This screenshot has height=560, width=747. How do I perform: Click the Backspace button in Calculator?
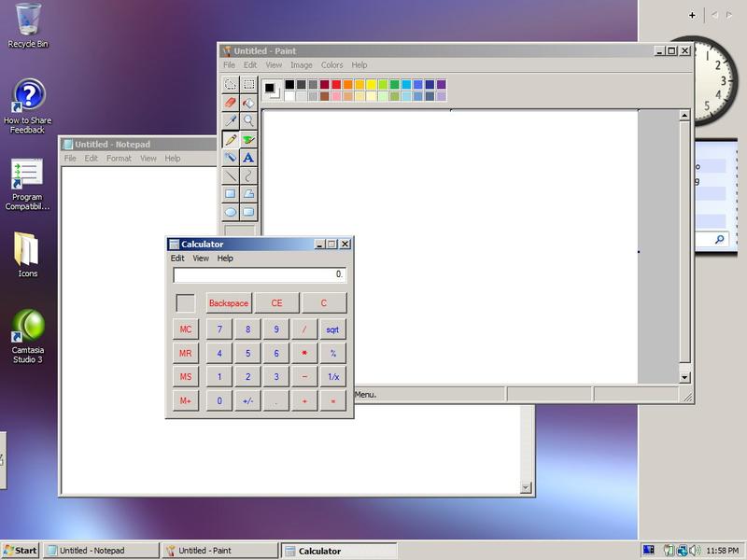point(229,302)
